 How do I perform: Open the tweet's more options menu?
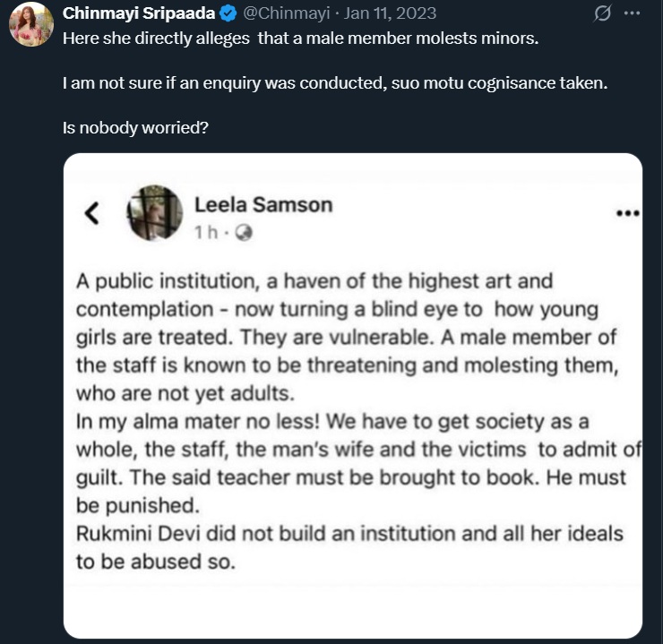point(632,13)
